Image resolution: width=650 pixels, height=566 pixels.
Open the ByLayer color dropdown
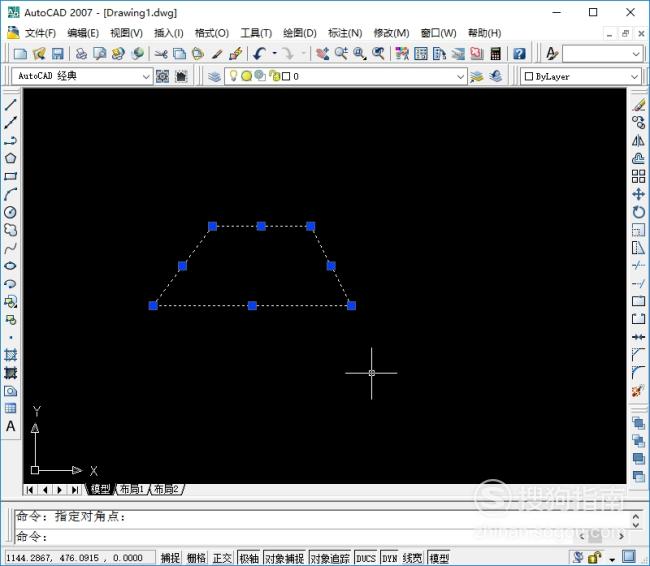(634, 77)
